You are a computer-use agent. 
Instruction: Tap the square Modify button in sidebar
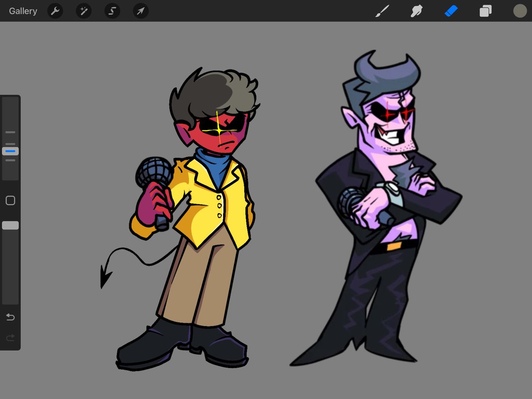tap(10, 200)
